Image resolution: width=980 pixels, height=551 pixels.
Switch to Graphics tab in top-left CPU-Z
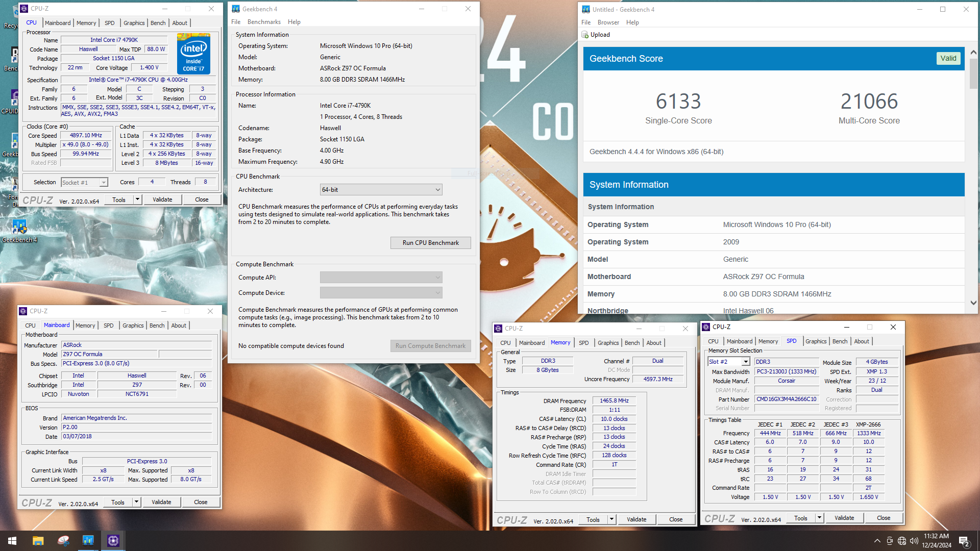coord(134,23)
